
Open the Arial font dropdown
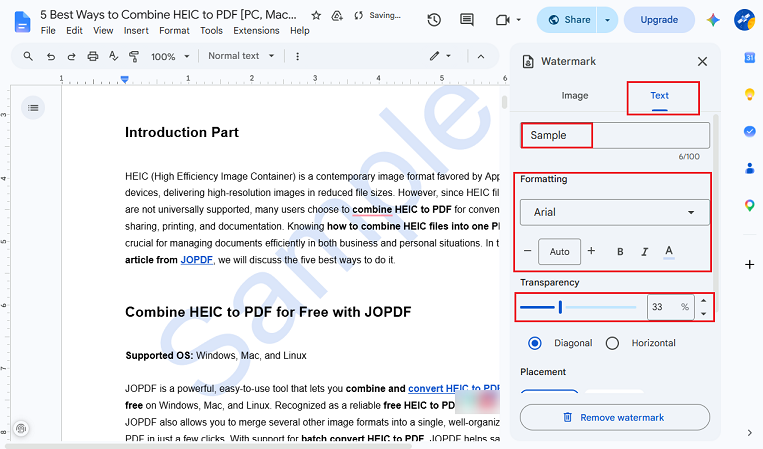coord(615,212)
